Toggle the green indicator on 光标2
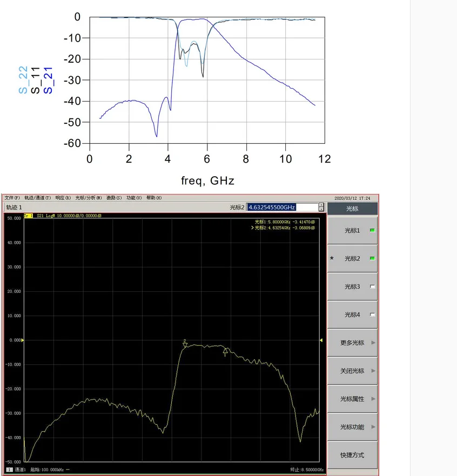457x476 pixels. pyautogui.click(x=372, y=258)
